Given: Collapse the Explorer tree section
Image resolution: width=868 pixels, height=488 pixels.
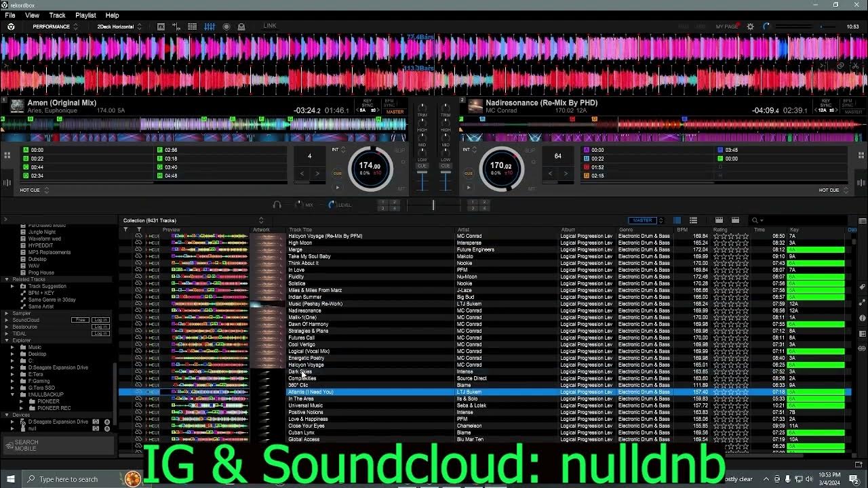Looking at the screenshot, I should pyautogui.click(x=7, y=340).
